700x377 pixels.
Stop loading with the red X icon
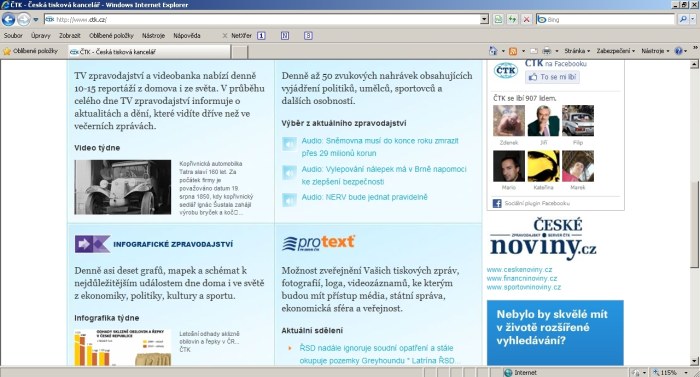coord(527,20)
